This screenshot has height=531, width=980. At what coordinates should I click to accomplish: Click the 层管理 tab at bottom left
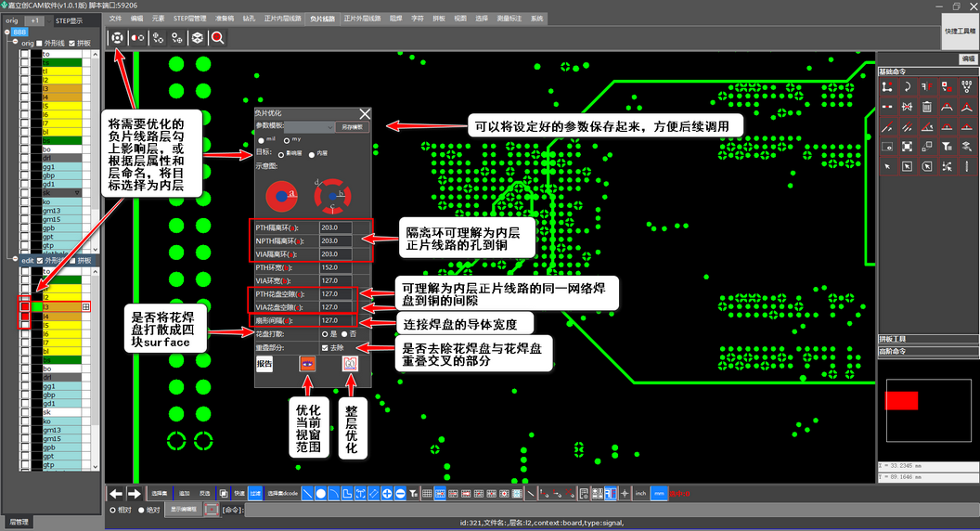[19, 522]
